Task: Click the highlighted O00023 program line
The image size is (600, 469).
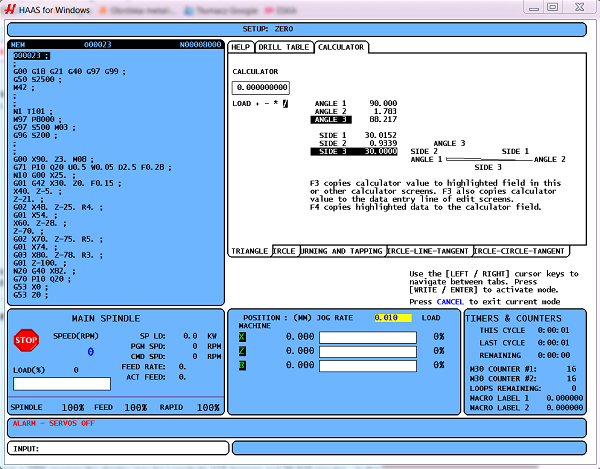Action: point(31,56)
